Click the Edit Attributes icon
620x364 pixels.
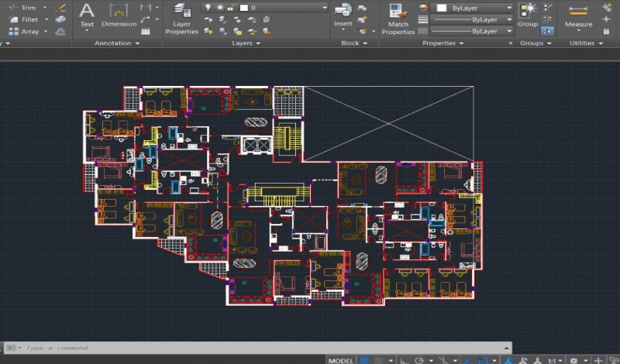[x=362, y=31]
